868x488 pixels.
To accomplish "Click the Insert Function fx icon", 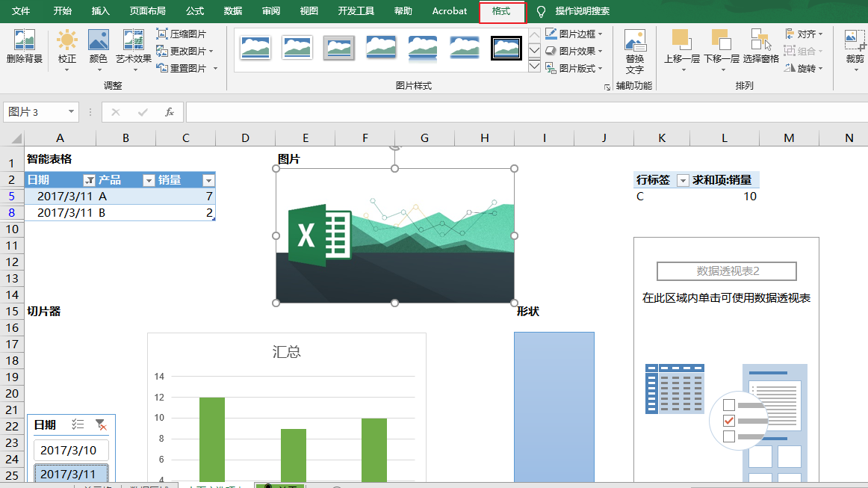I will (170, 112).
